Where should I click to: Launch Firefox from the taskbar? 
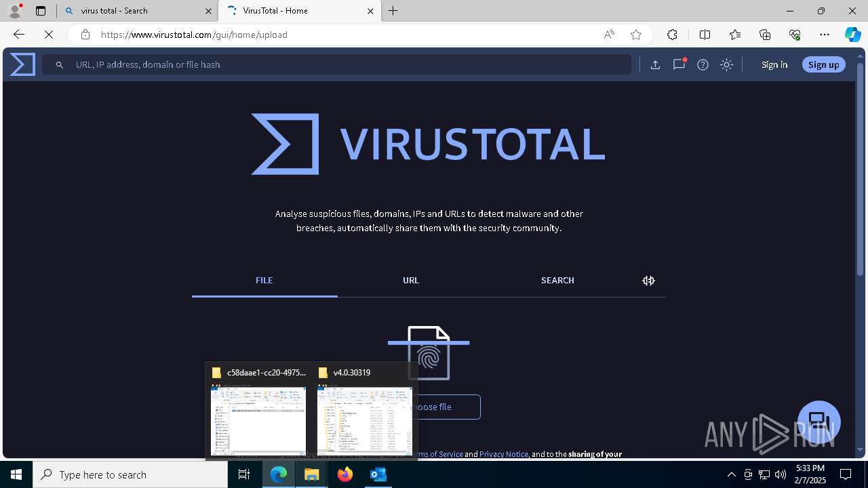[x=344, y=474]
